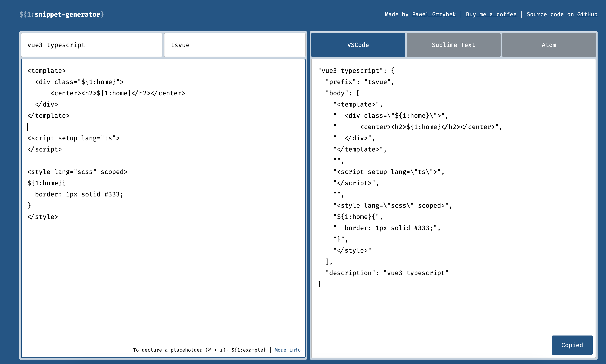The width and height of the screenshot is (606, 364).
Task: Open the GitHub source code link
Action: (x=587, y=14)
